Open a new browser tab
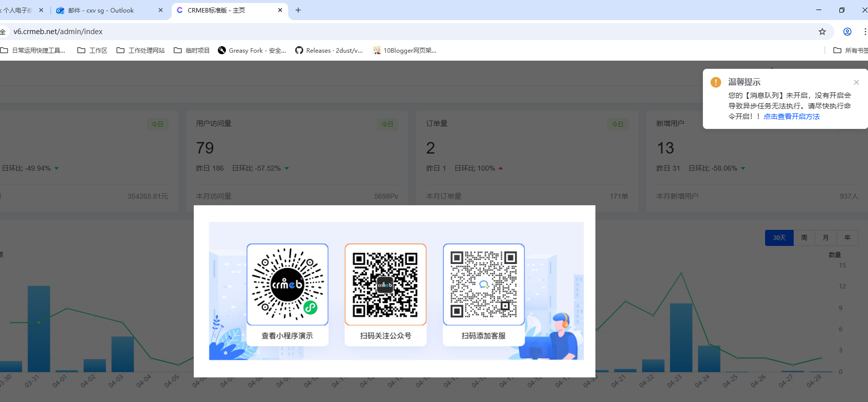This screenshot has width=868, height=402. pos(298,10)
